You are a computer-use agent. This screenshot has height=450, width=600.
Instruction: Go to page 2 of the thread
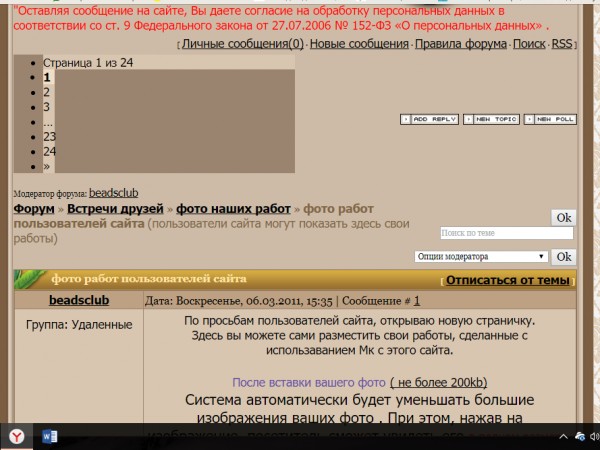tap(46, 92)
